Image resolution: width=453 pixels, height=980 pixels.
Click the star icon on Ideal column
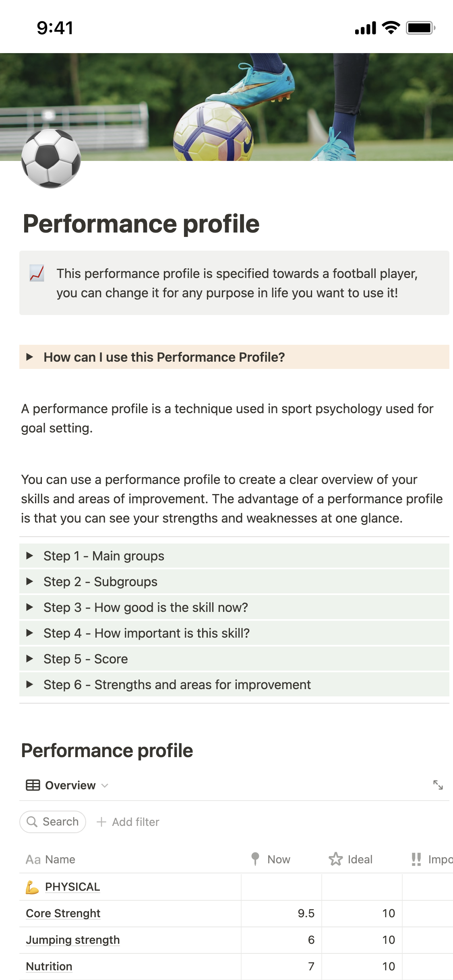click(335, 859)
